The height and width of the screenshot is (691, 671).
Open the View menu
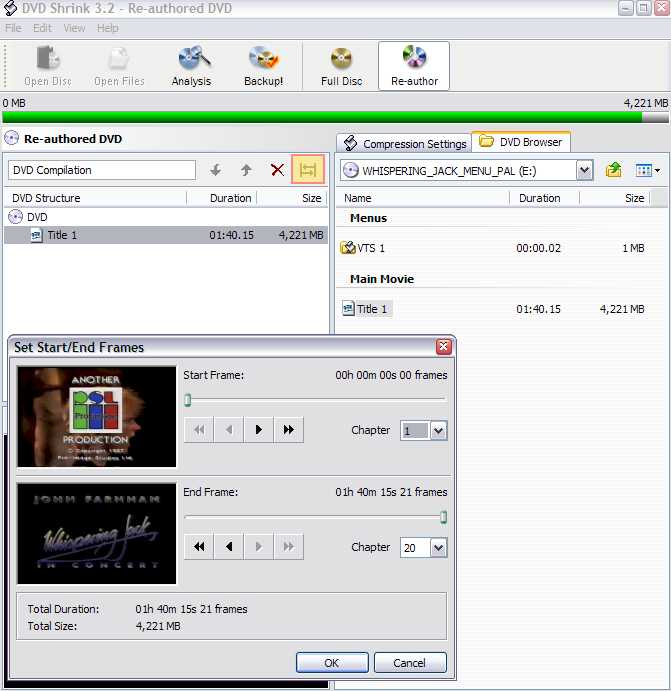[74, 28]
